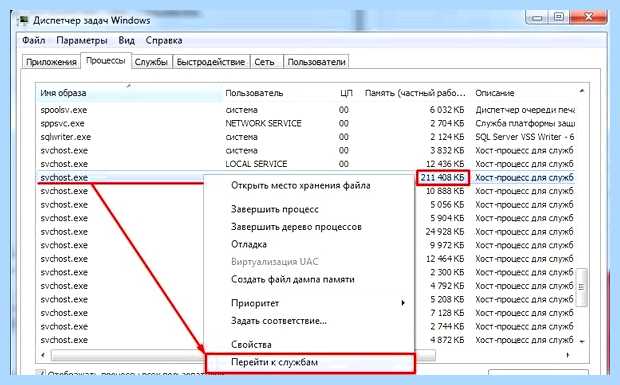Click Отладка in the context menu

tap(249, 244)
